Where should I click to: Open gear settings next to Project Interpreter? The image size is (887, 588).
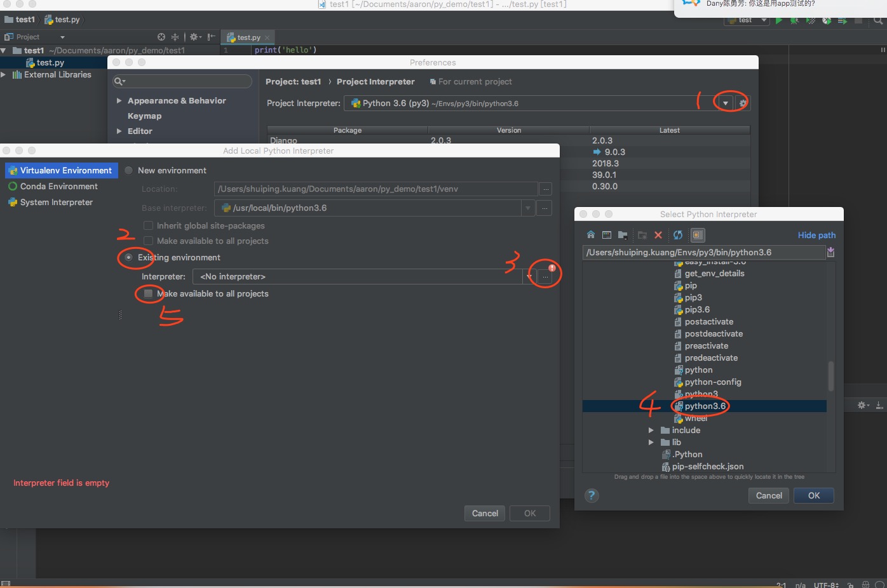coord(743,103)
